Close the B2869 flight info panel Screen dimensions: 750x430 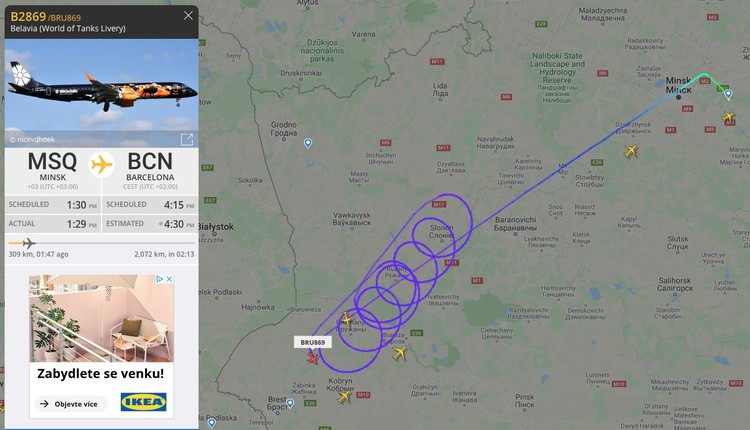(188, 15)
